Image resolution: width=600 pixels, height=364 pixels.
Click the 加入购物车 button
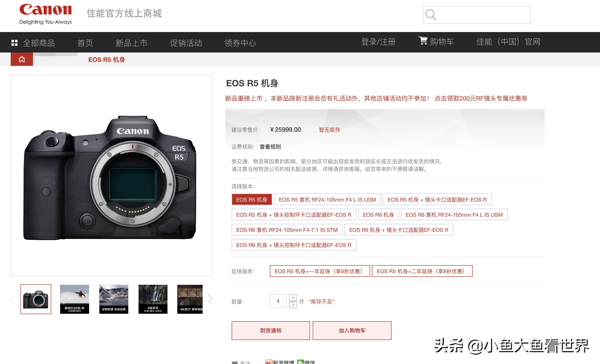point(352,330)
